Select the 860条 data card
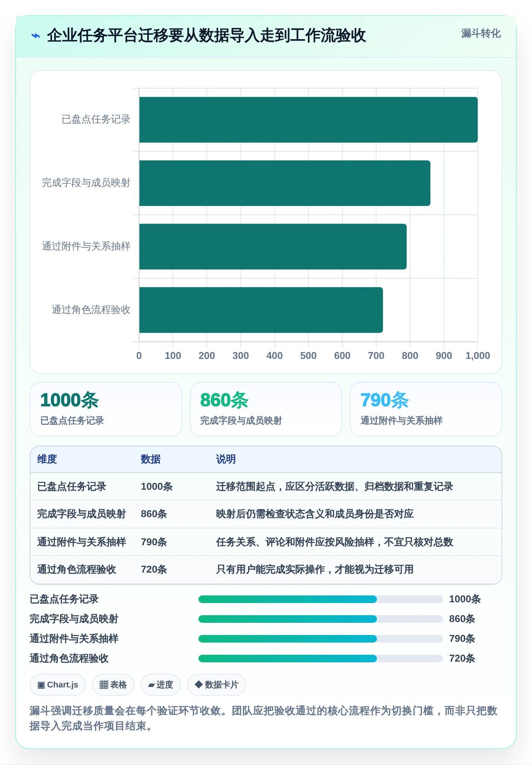 point(266,409)
